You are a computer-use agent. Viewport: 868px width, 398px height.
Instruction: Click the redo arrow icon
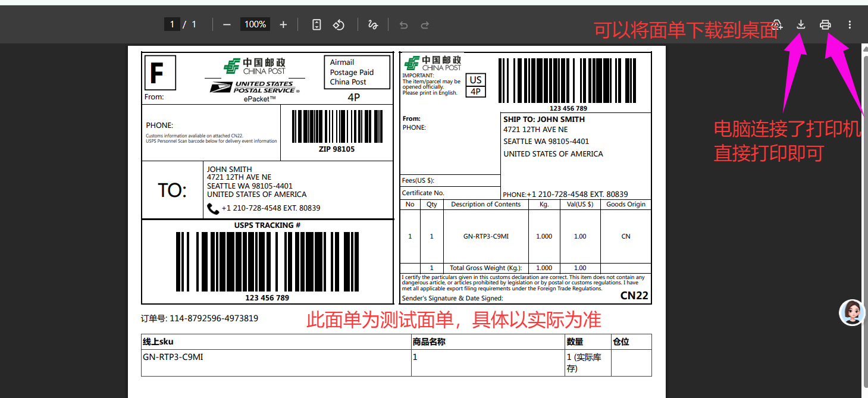click(x=425, y=25)
